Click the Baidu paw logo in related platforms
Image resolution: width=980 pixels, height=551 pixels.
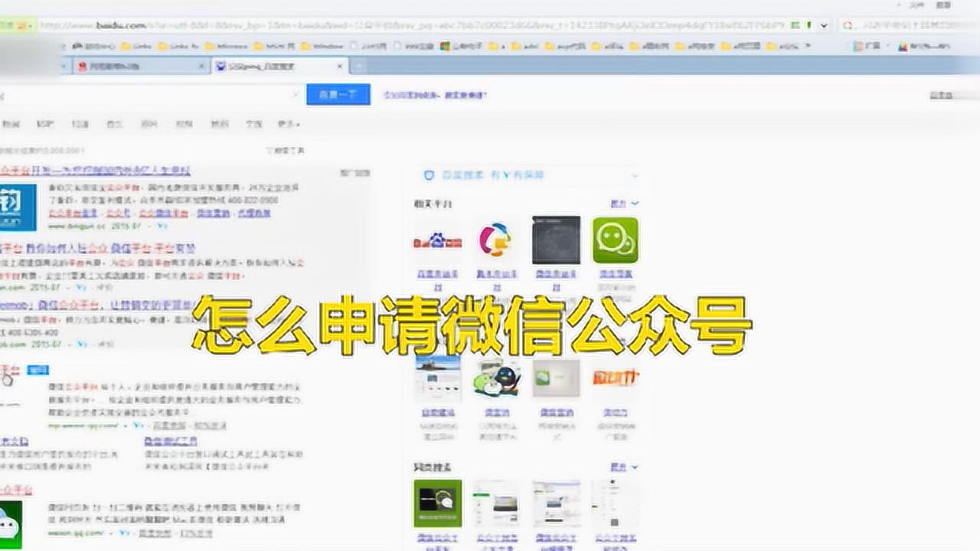coord(437,242)
